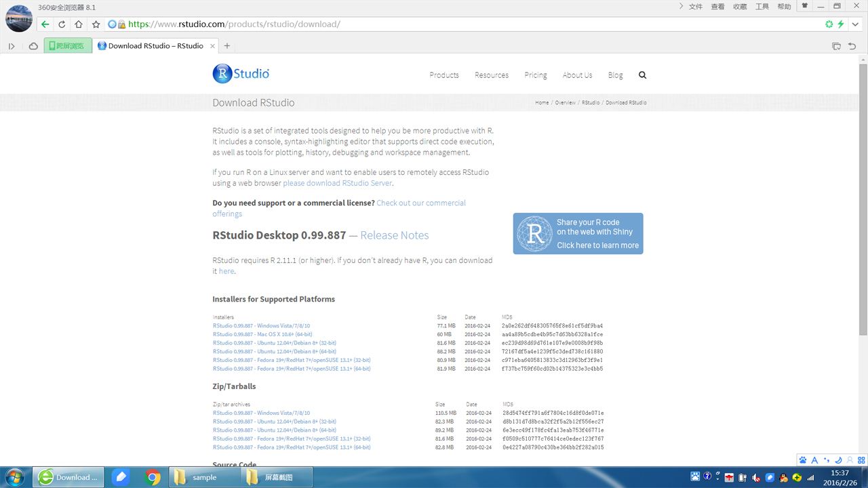Toggle the sidebar panel arrow icon
The image size is (868, 488).
(12, 46)
